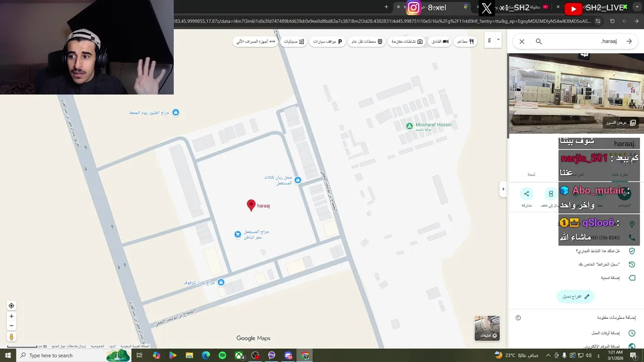Viewport: 644px width, 362px height.
Task: Click the حراج المستعمل حفر الباطن marker
Action: click(237, 234)
